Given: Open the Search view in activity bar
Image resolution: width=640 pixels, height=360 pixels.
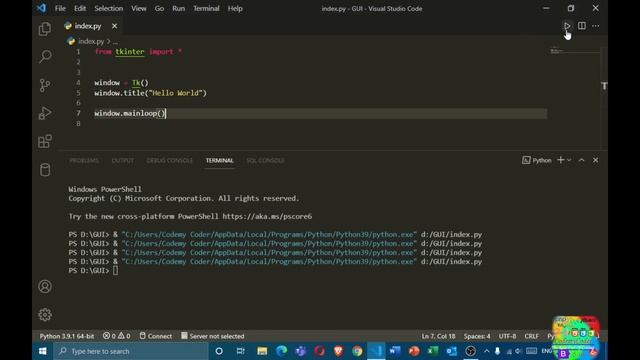Looking at the screenshot, I should [x=45, y=56].
